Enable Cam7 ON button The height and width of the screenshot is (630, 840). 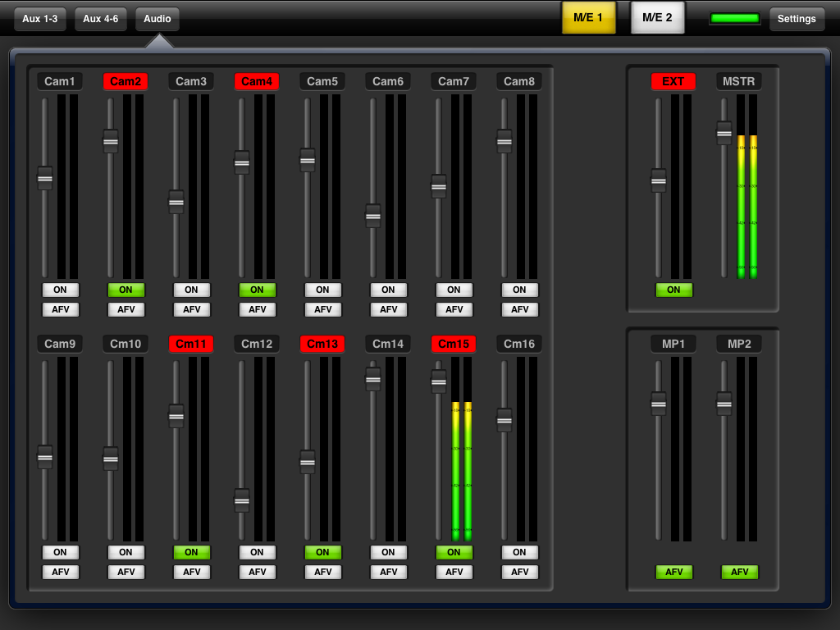point(454,290)
